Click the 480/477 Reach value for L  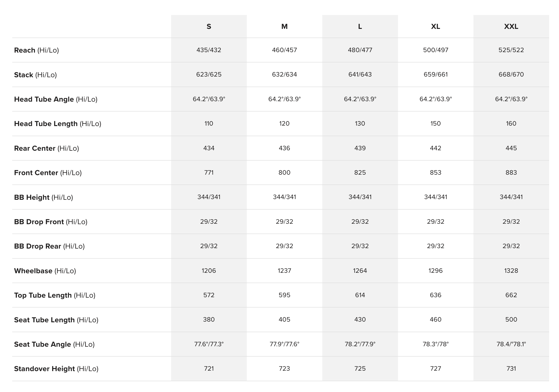pyautogui.click(x=360, y=50)
